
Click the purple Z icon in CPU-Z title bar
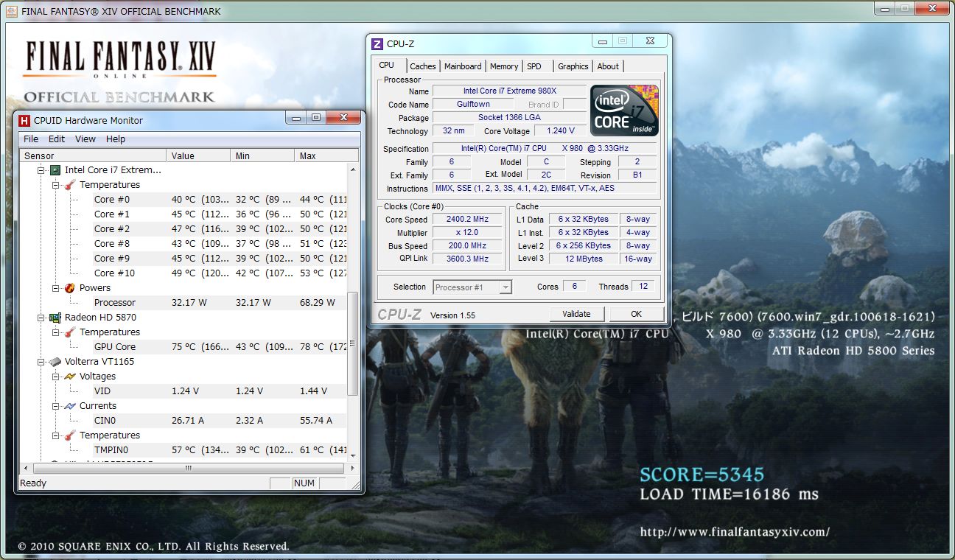coord(377,44)
